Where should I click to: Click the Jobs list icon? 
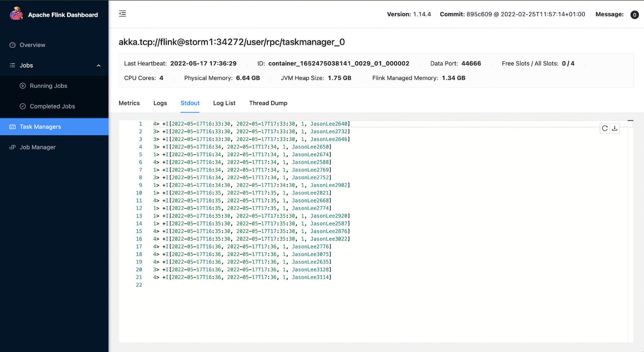pyautogui.click(x=13, y=65)
